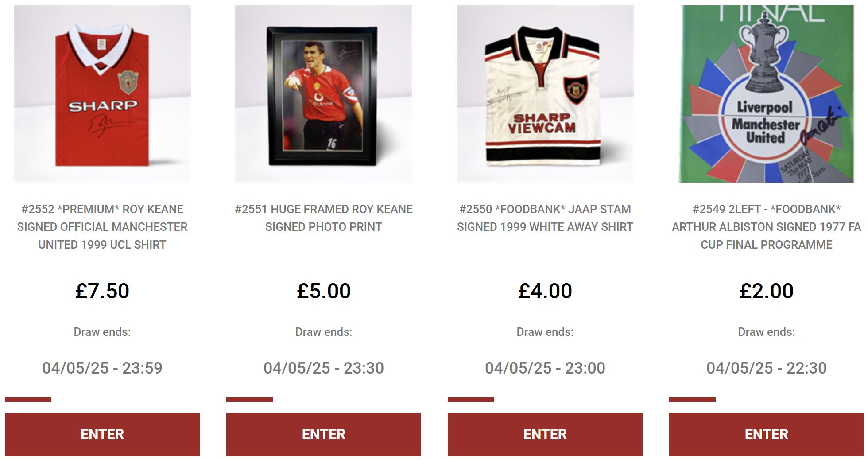Click ENTER for the £5.00 framed photo draw
868x460 pixels.
[x=324, y=434]
